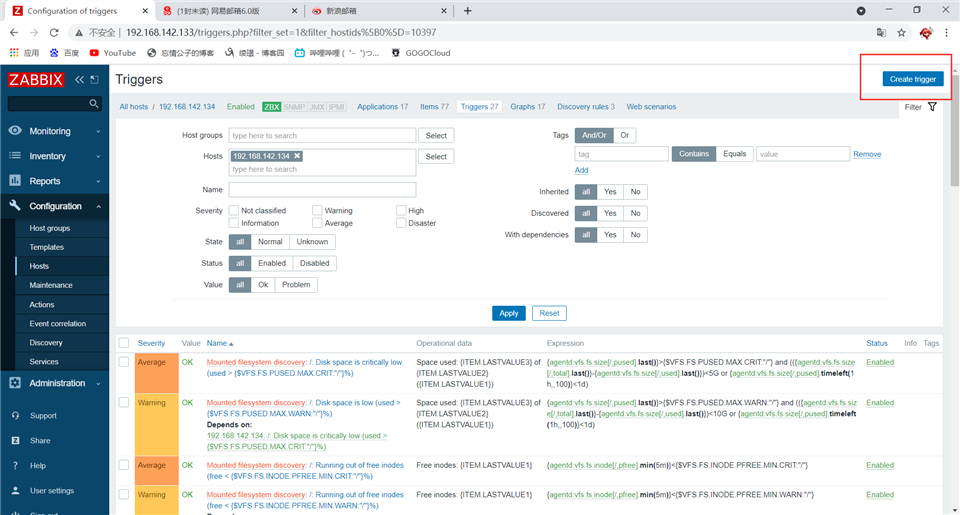Screen dimensions: 960x515
Task: Switch to Items 77 tab
Action: coord(434,107)
